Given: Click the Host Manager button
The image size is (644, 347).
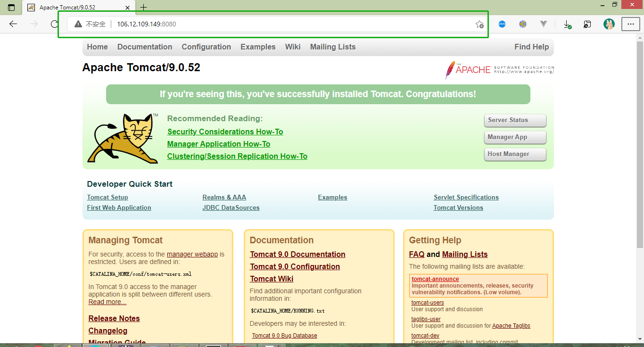Looking at the screenshot, I should pos(515,154).
